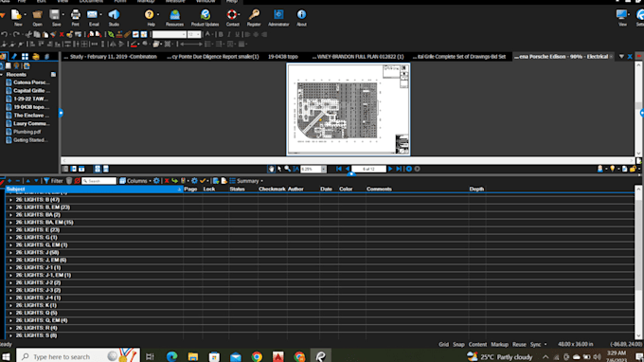The height and width of the screenshot is (362, 644).
Task: Click the red X delete icon in edit toolbar
Action: (x=62, y=34)
